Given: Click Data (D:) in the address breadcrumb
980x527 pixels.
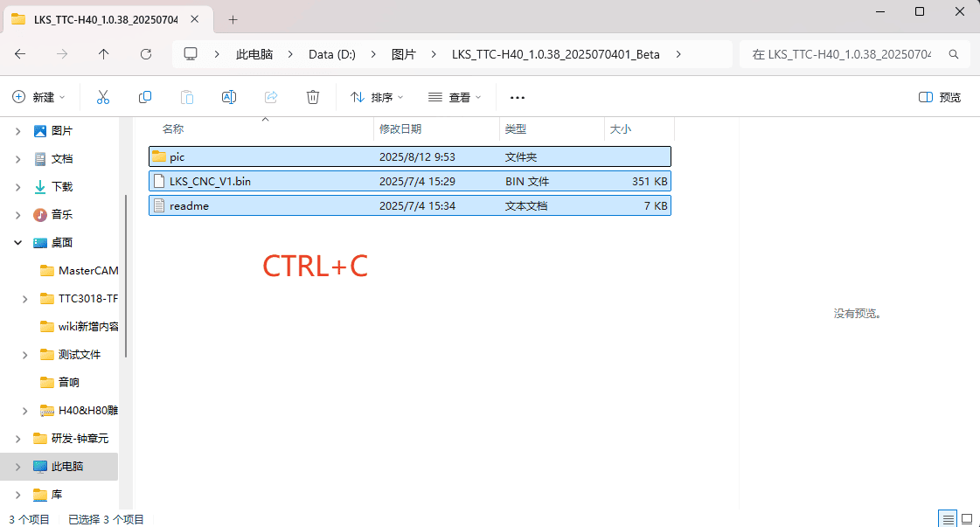Looking at the screenshot, I should click(x=331, y=54).
